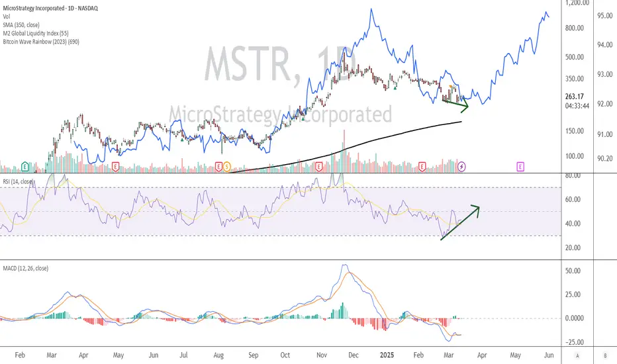Click the Aug label on time axis
Screen dimensions: 617x364
point(218,355)
